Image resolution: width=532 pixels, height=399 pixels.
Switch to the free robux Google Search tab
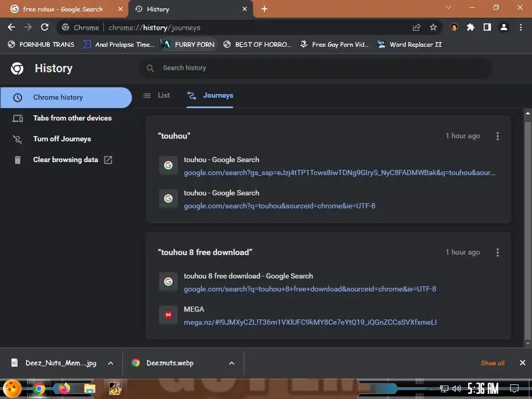coord(63,9)
